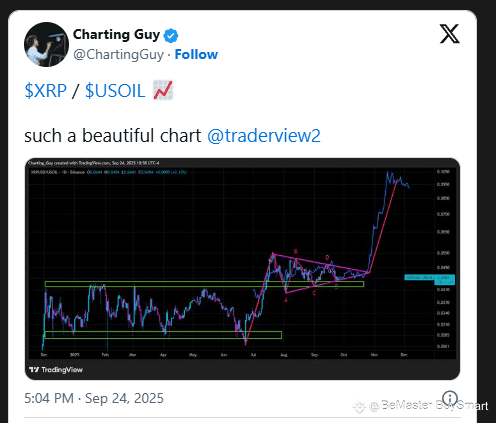Image resolution: width=496 pixels, height=423 pixels.
Task: Click the Charting Guy display name
Action: (116, 35)
